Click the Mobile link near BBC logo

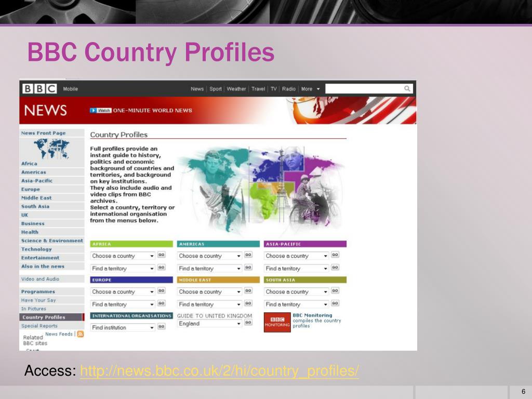click(x=71, y=89)
